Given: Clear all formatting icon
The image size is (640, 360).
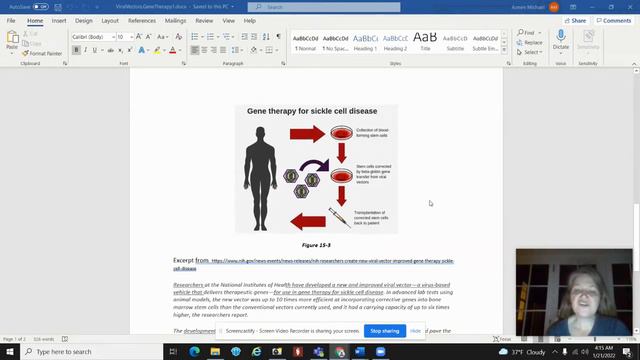Looking at the screenshot, I should click(x=178, y=37).
